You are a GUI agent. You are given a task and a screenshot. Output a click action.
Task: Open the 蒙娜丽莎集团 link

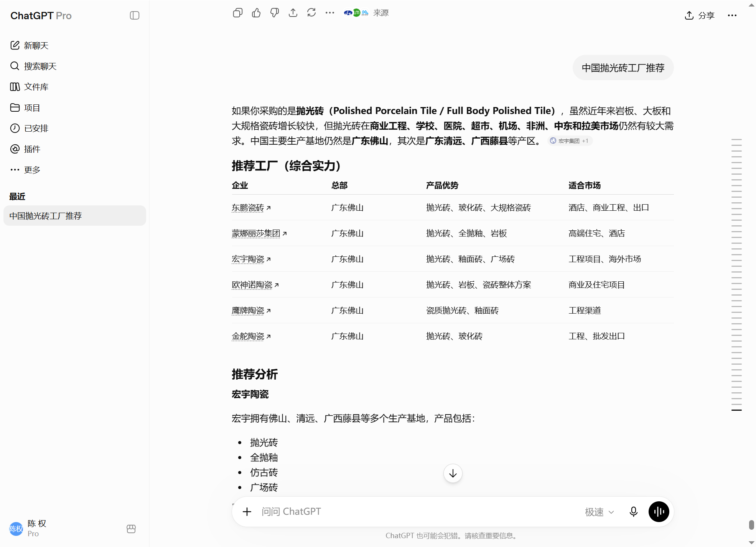pyautogui.click(x=259, y=233)
